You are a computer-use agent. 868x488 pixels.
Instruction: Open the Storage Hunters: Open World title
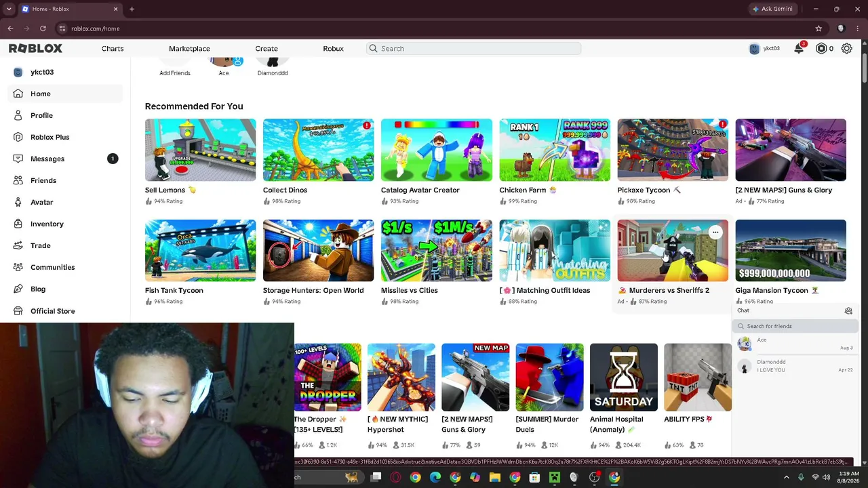[x=313, y=290]
